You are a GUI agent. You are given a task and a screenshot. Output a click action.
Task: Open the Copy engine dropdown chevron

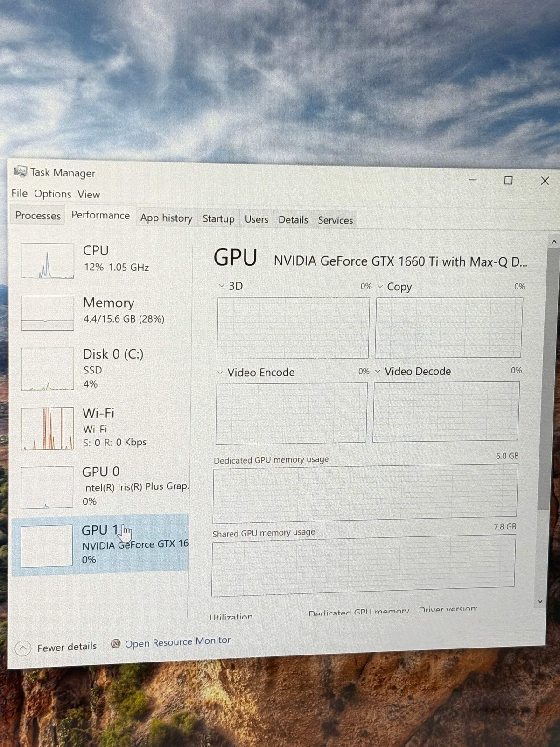380,286
